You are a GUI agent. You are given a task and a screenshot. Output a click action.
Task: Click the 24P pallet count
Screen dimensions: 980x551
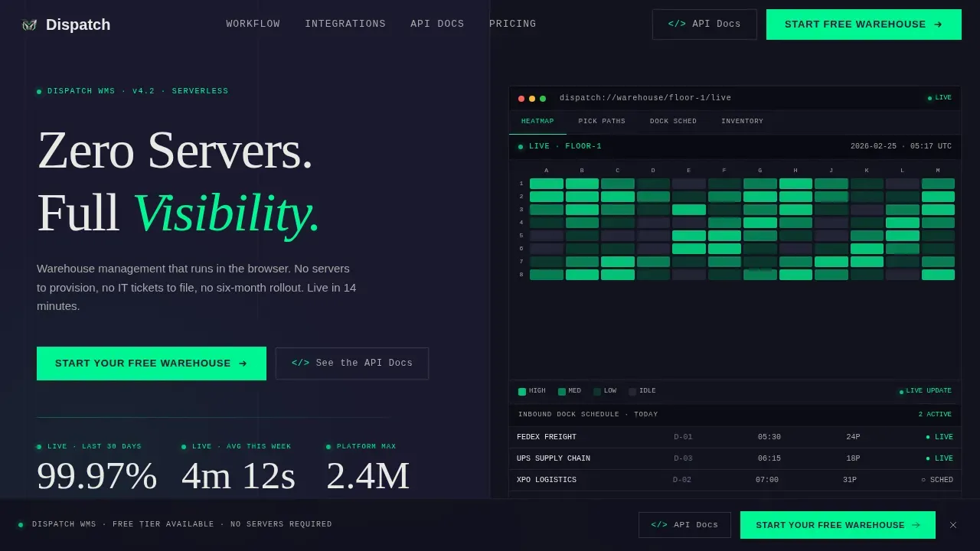click(x=853, y=437)
